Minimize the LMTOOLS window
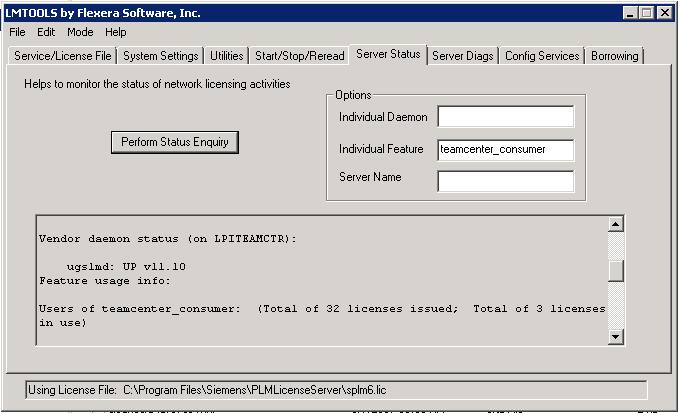 point(630,13)
